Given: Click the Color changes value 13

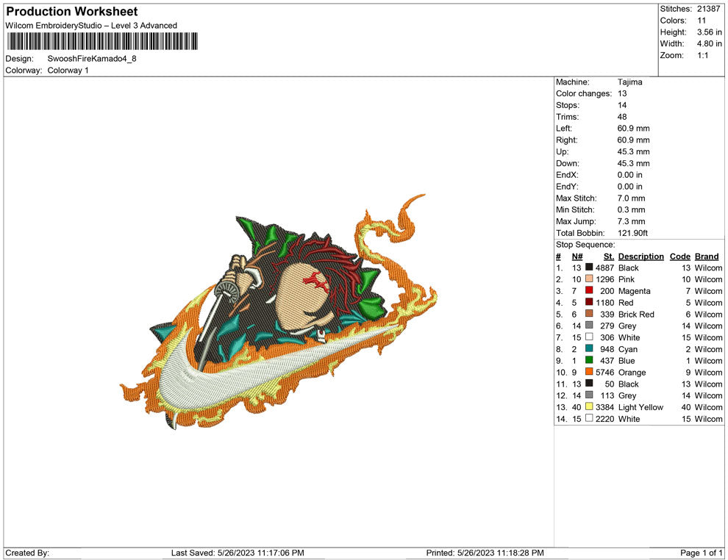Looking at the screenshot, I should click(x=622, y=93).
